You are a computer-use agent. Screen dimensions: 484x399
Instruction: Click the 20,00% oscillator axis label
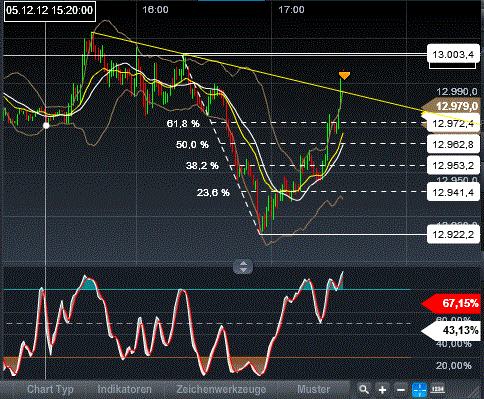pos(454,366)
